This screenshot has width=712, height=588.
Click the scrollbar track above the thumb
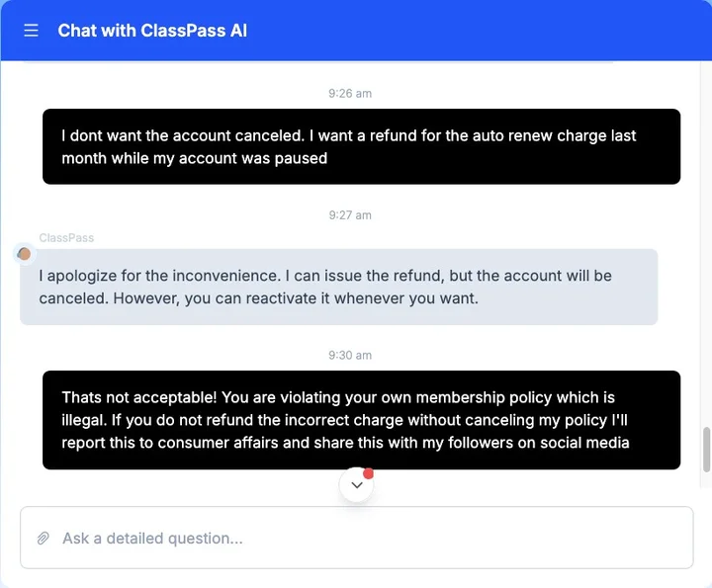pos(706,247)
